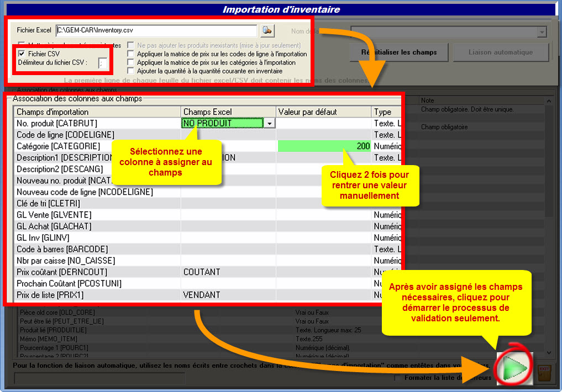Check Ne pas ajouter les produits inexistants
Viewport: 562px width, 392px height.
click(x=131, y=45)
